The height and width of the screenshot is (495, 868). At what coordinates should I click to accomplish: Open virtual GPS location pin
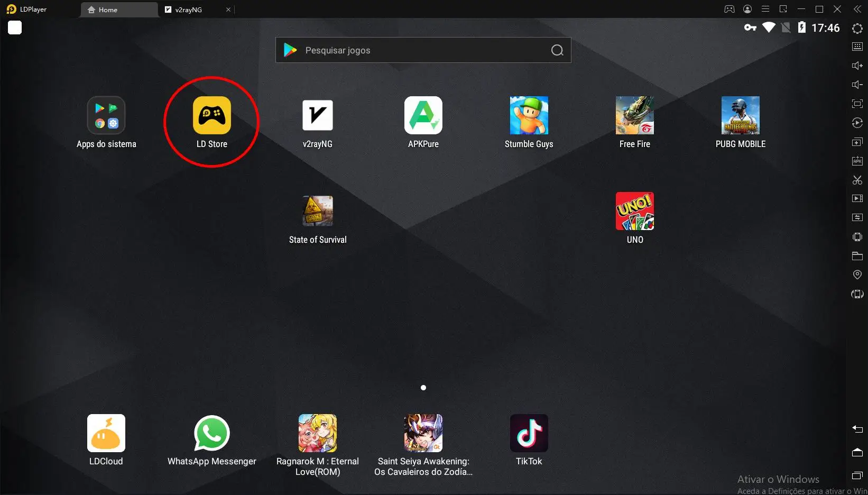click(x=857, y=274)
